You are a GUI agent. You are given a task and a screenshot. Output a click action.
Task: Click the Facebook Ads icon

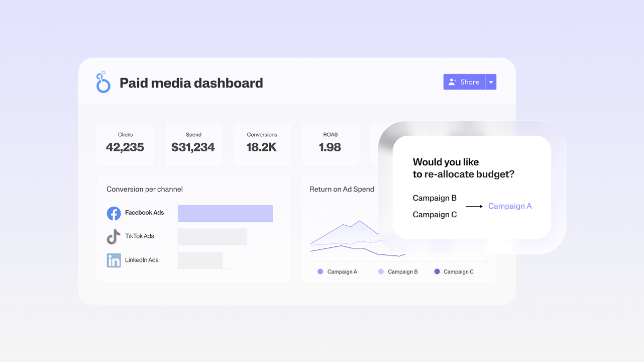click(114, 213)
